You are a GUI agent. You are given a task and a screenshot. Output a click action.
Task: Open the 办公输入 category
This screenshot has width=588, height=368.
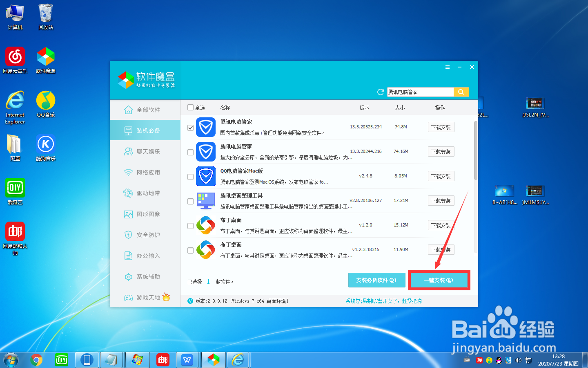pos(145,256)
